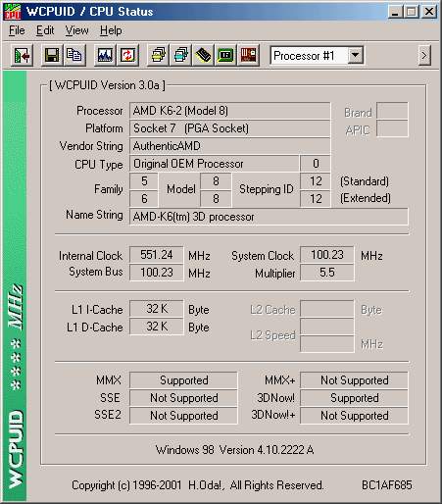Click the empty L2 Cache field
Screen dimensions: 442x504
pyautogui.click(x=326, y=309)
